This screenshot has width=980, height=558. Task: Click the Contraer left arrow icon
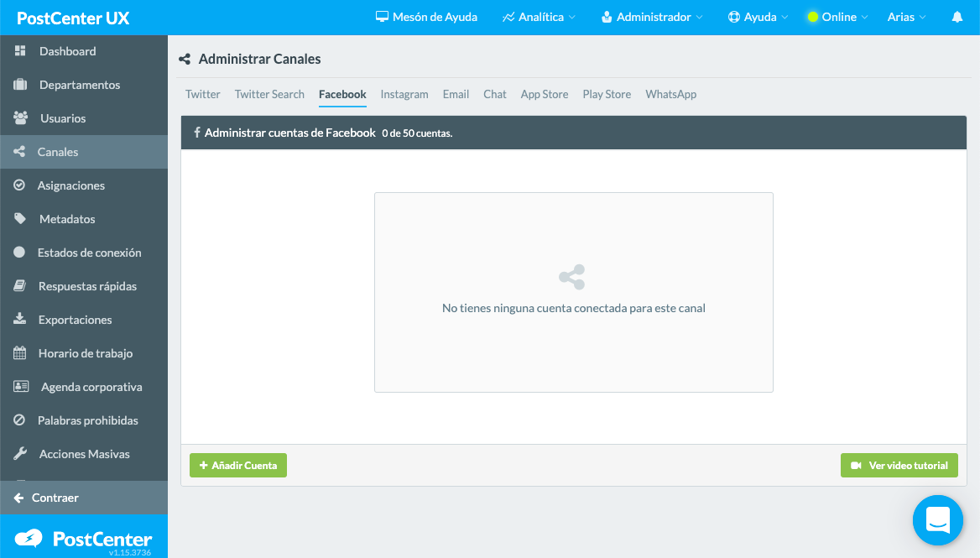(18, 498)
